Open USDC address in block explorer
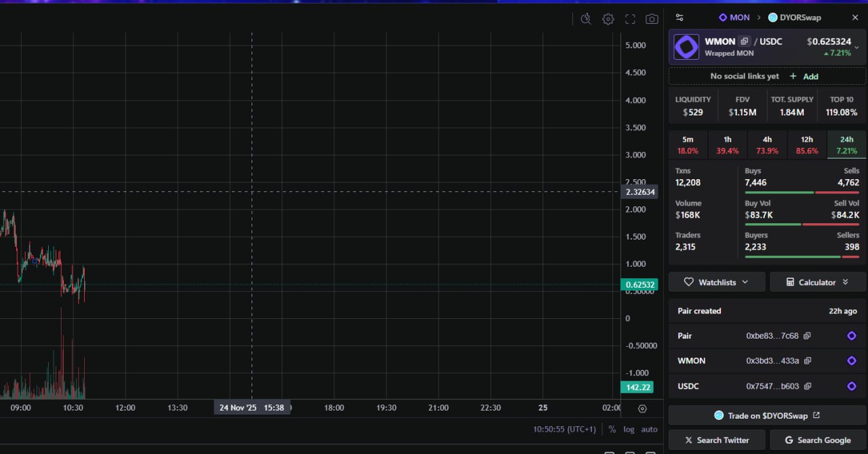Image resolution: width=868 pixels, height=454 pixels. point(852,386)
